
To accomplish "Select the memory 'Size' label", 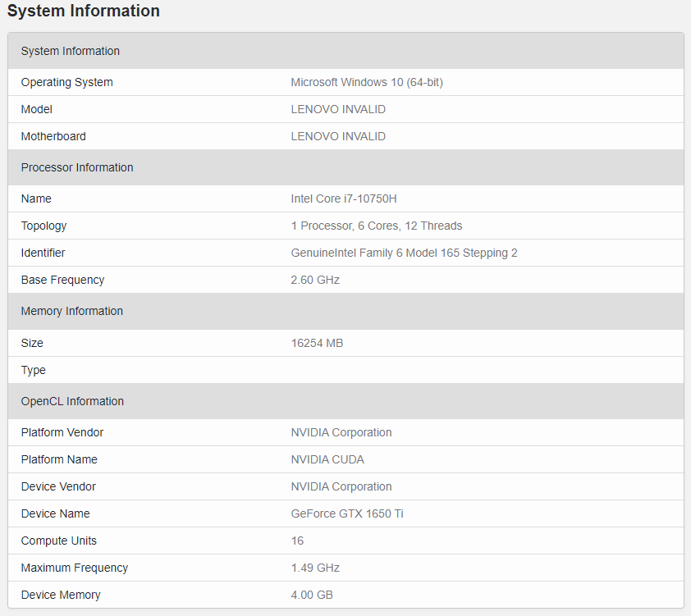I will click(32, 343).
